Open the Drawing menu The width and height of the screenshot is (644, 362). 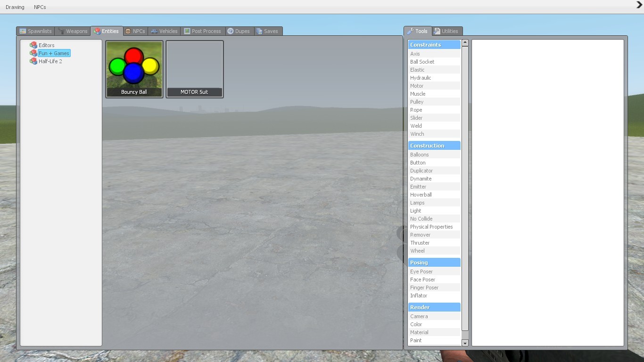pyautogui.click(x=15, y=7)
